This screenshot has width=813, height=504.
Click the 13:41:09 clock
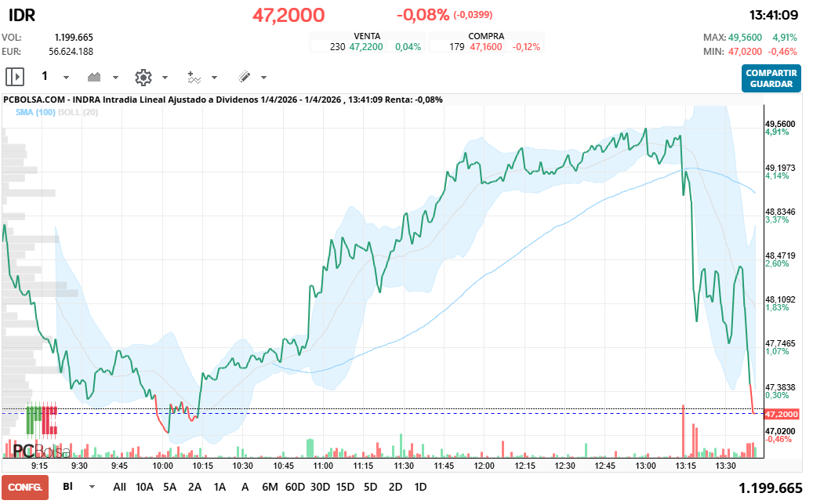(x=773, y=15)
